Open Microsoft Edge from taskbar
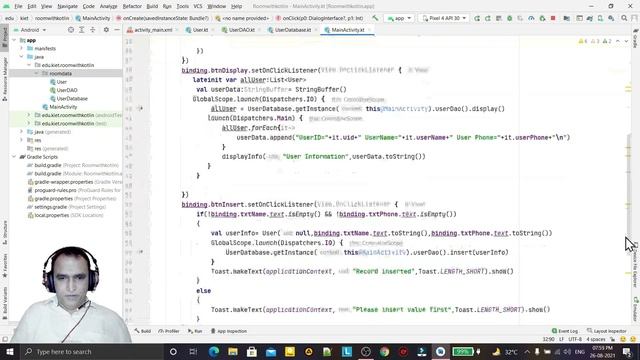This screenshot has width=640, height=360. point(213,351)
